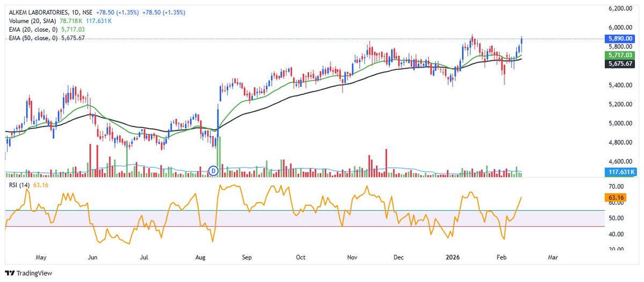Select the EMA (50, close, 0) legend label
The width and height of the screenshot is (644, 282).
(33, 38)
